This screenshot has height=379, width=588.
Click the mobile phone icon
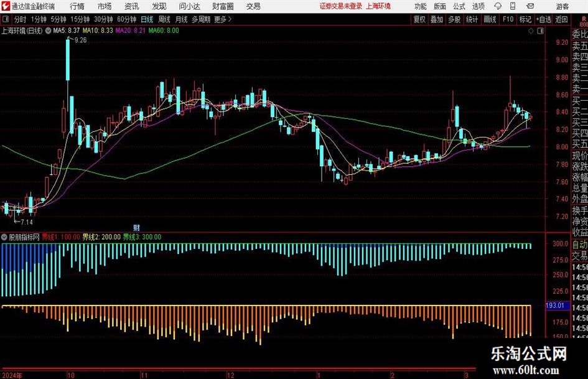pyautogui.click(x=513, y=6)
